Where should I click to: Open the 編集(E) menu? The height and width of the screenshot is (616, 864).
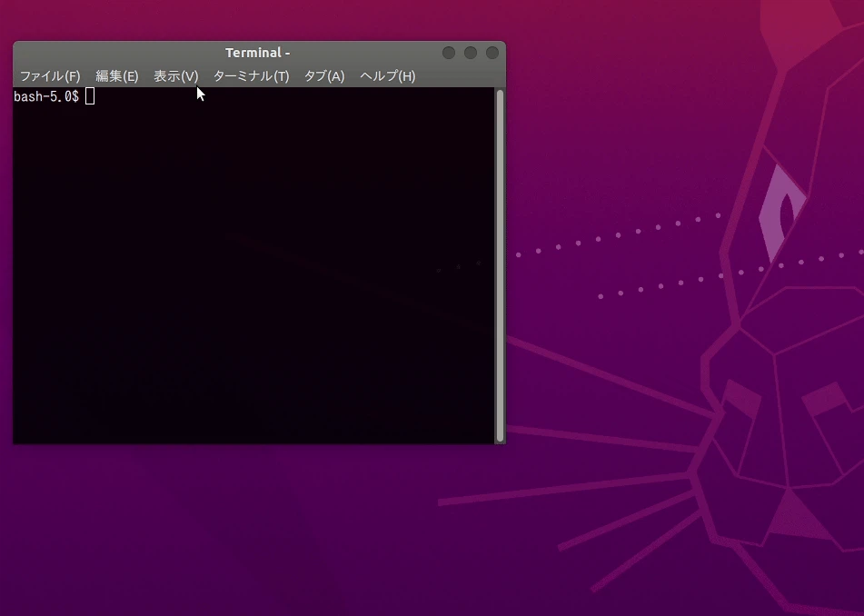coord(116,76)
